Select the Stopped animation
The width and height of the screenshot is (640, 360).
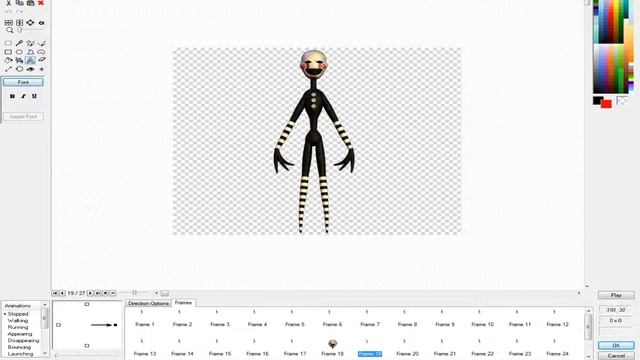click(x=18, y=314)
